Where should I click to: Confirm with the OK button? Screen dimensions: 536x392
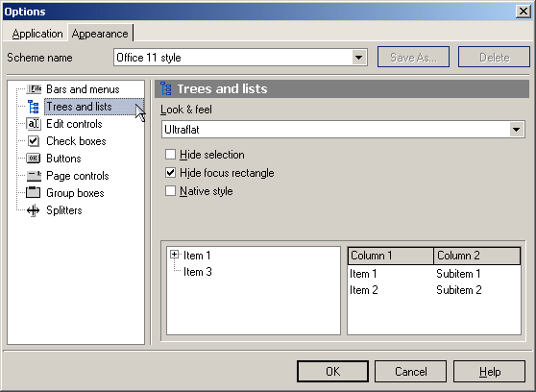pyautogui.click(x=332, y=372)
